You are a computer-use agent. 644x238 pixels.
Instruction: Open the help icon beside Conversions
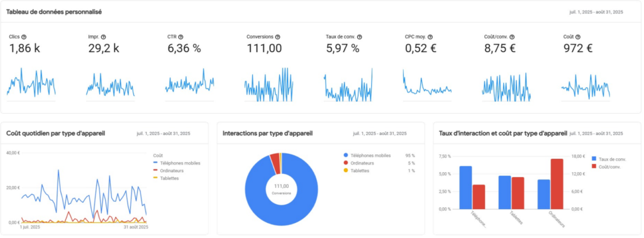(277, 37)
